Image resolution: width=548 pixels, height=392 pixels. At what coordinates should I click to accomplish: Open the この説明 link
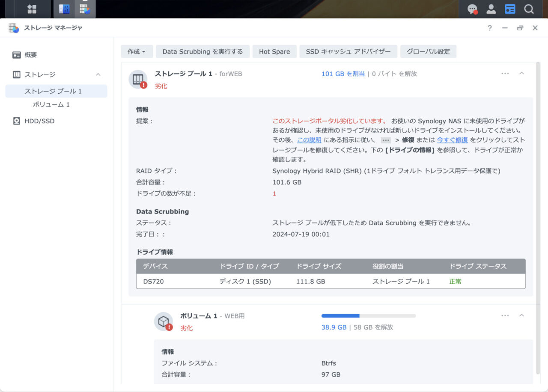309,140
